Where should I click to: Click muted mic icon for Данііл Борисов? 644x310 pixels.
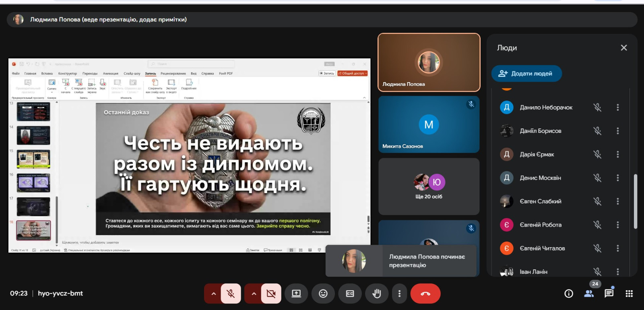(x=597, y=131)
